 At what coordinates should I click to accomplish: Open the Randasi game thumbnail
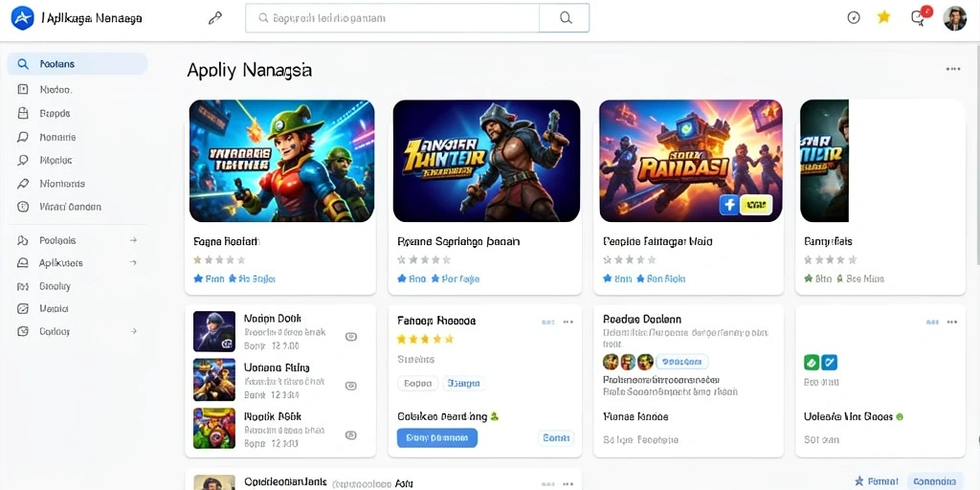tap(691, 161)
